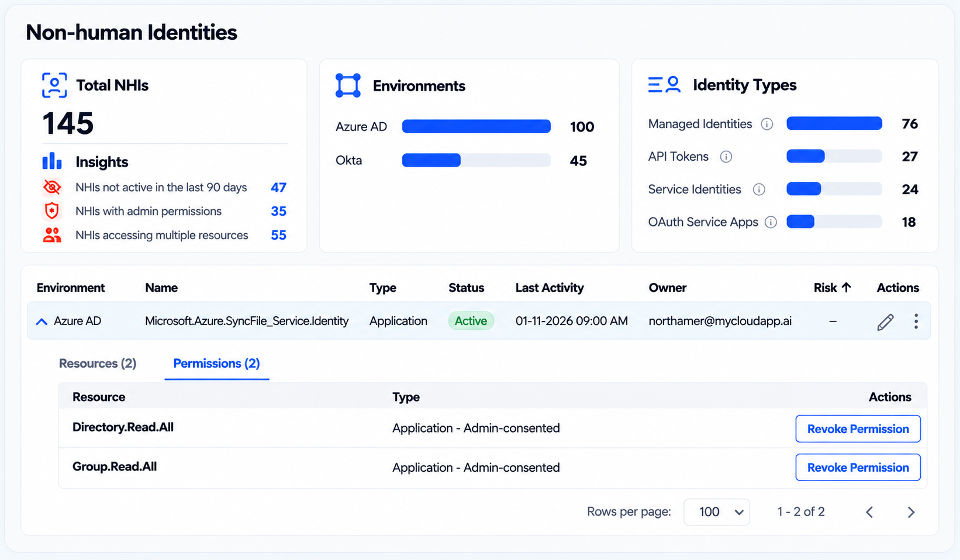Click the Insights bar chart icon
The image size is (960, 560).
pyautogui.click(x=52, y=161)
